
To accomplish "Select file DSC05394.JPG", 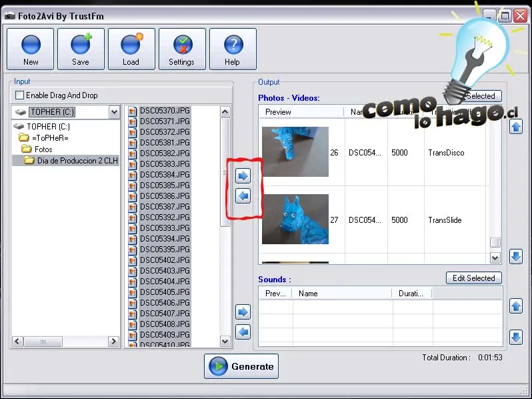I will coord(165,239).
